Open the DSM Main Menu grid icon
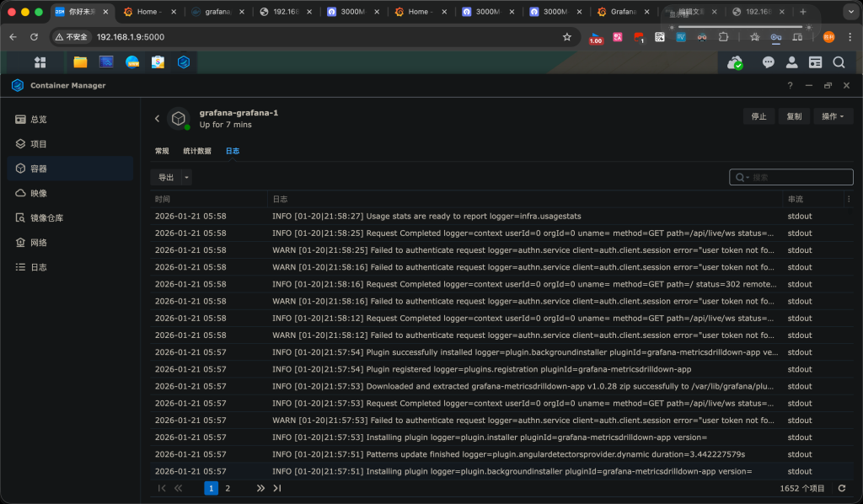The width and height of the screenshot is (863, 504). 40,62
